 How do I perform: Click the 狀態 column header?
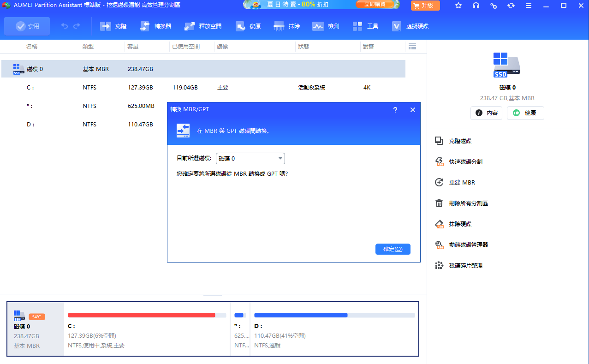[x=303, y=46]
